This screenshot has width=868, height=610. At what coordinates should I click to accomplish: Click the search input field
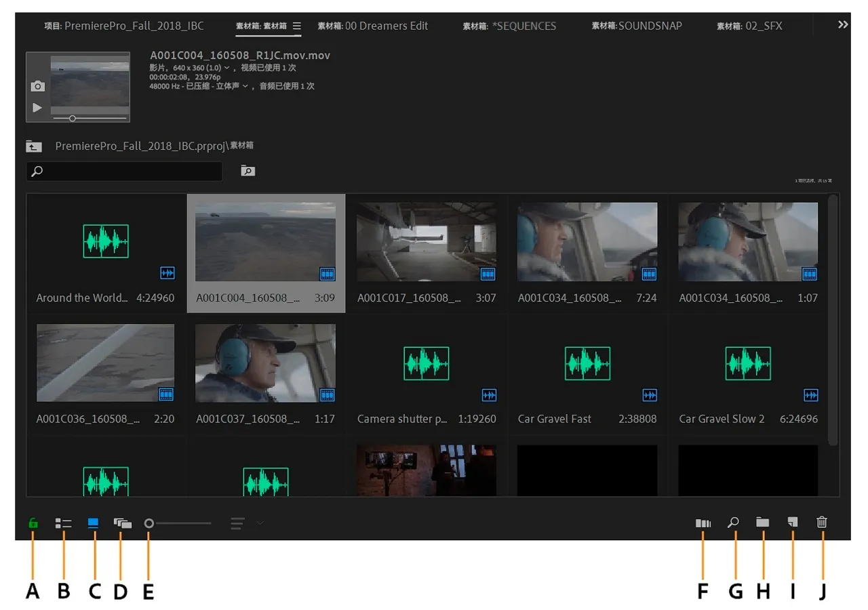[x=129, y=171]
